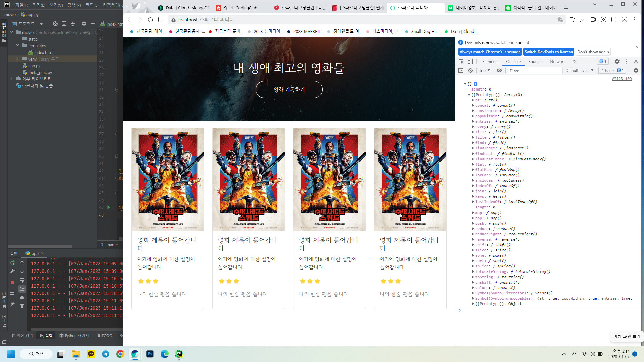The image size is (644, 362).
Task: Clear Run console with trash icon
Action: click(22, 306)
